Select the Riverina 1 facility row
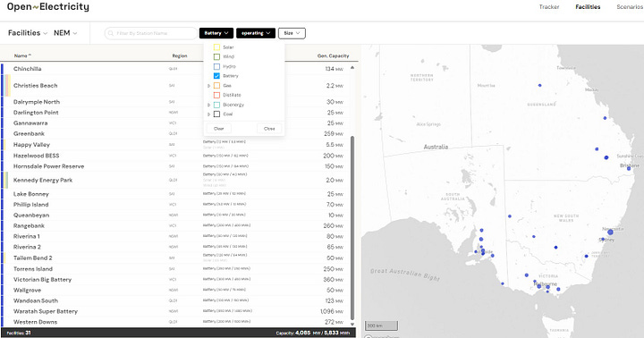 pos(176,237)
